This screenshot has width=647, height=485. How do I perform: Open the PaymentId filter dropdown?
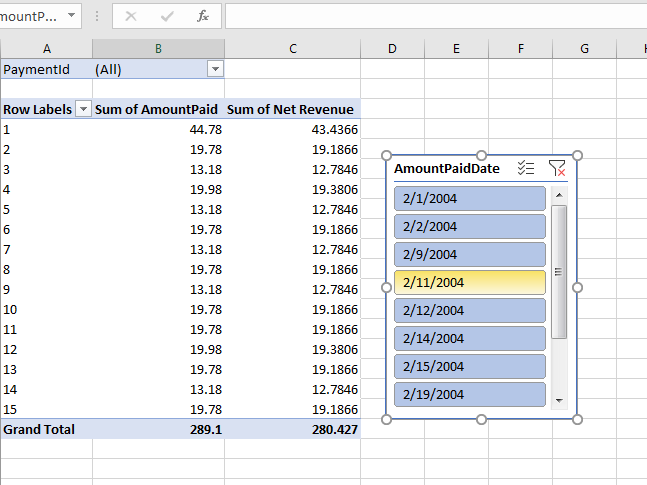(x=215, y=69)
